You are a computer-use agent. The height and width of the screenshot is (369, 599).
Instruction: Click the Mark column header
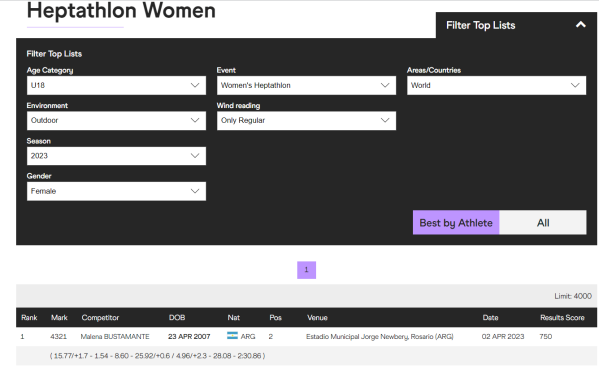tap(59, 317)
